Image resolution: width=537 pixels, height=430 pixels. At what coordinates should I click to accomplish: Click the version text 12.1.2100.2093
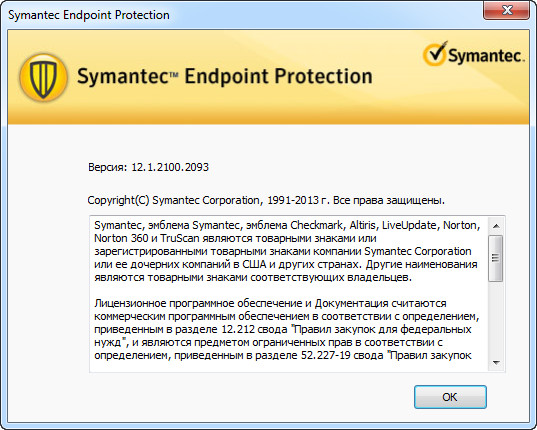(x=170, y=167)
